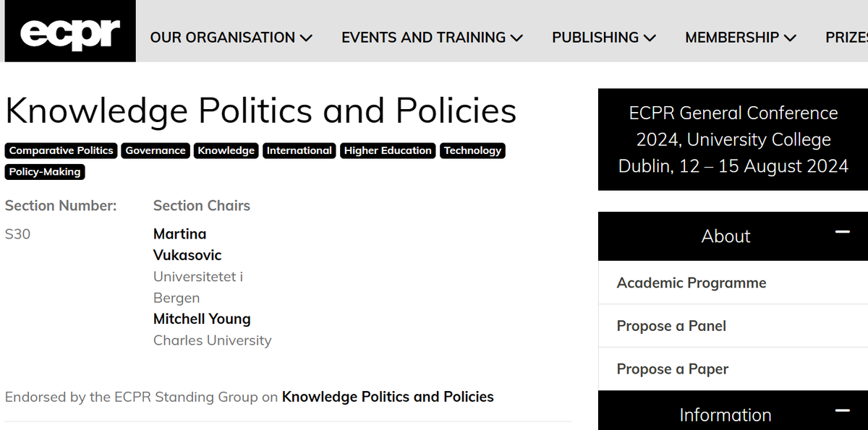Image resolution: width=868 pixels, height=430 pixels.
Task: Select the Governance tag
Action: 156,150
